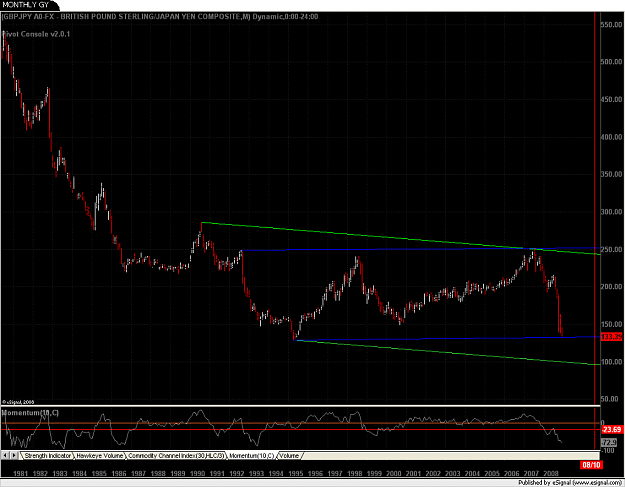Click the eSignal copyright text in chart
Screen dimensions: 625x487
(18, 402)
